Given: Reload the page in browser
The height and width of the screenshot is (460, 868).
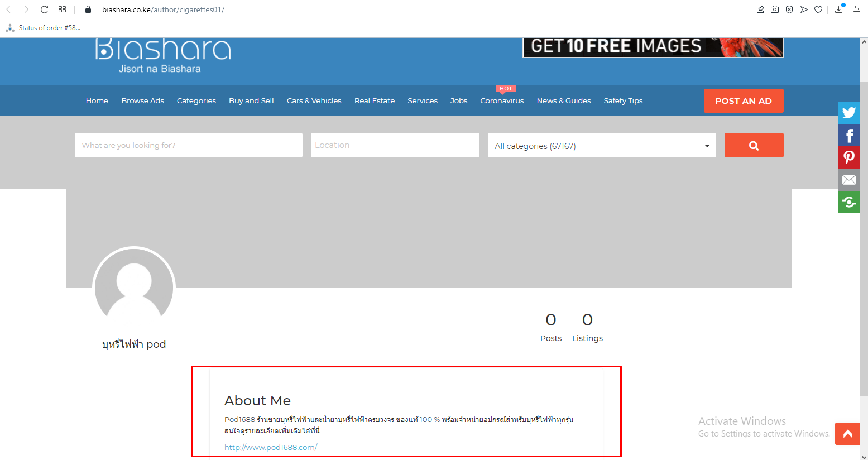Looking at the screenshot, I should coord(45,9).
